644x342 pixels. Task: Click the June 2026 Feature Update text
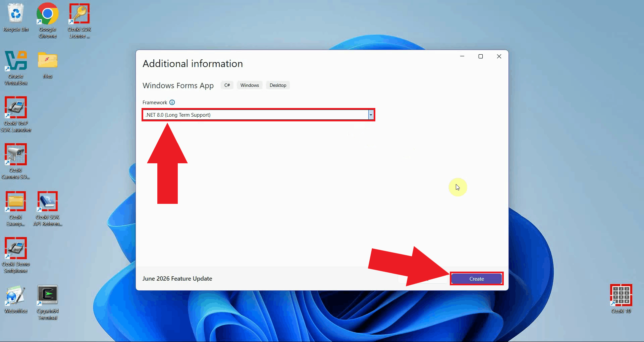[x=177, y=279]
